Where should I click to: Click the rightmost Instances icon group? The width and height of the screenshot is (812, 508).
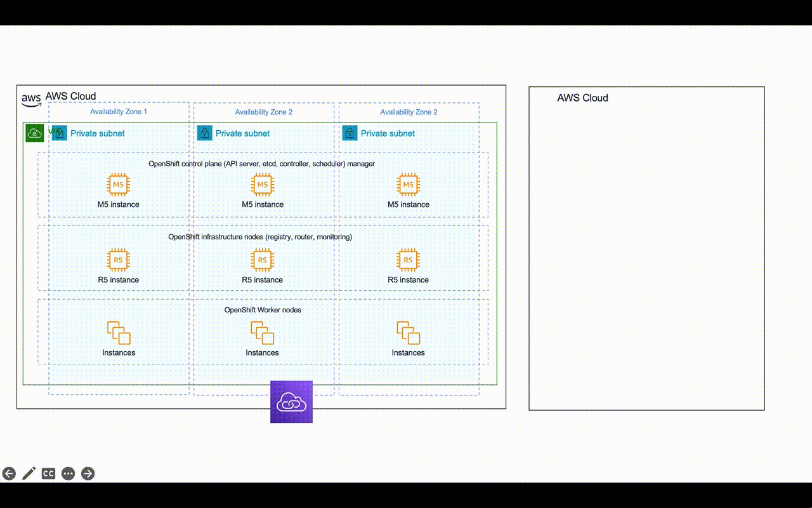coord(408,331)
